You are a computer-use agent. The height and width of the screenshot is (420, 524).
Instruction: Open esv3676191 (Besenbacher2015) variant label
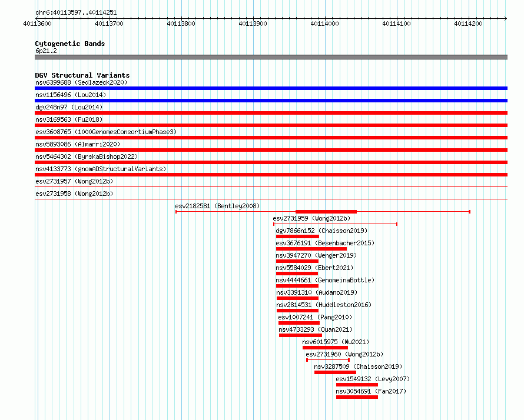click(x=325, y=243)
